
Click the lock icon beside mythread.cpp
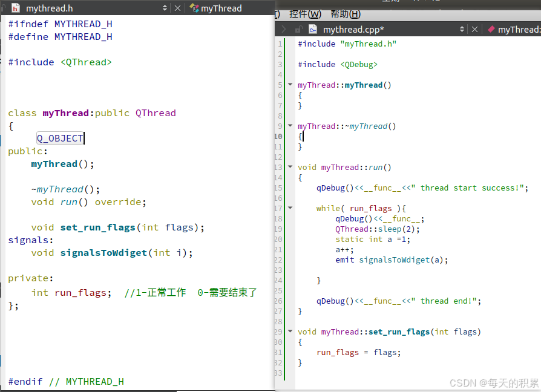[298, 29]
